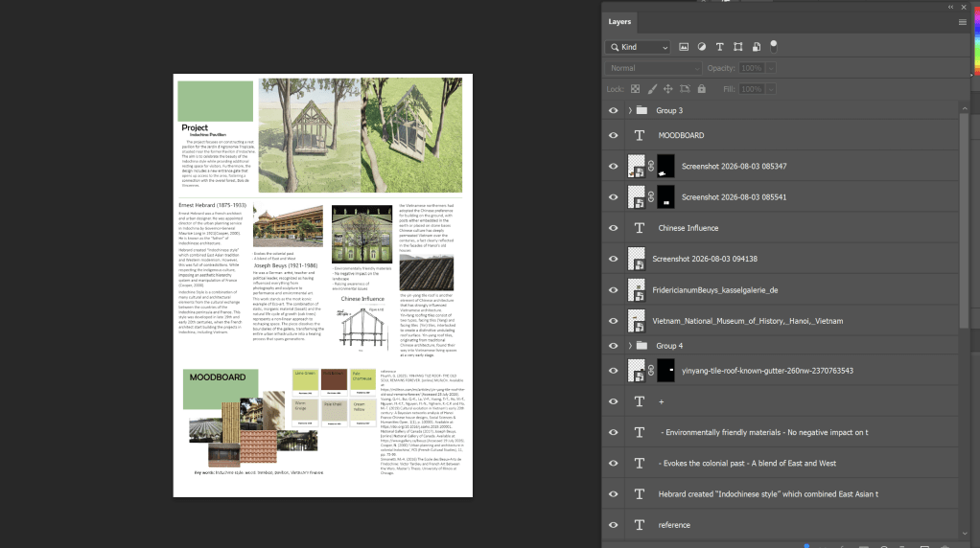
Task: Switch to the Layers tab
Action: click(619, 22)
